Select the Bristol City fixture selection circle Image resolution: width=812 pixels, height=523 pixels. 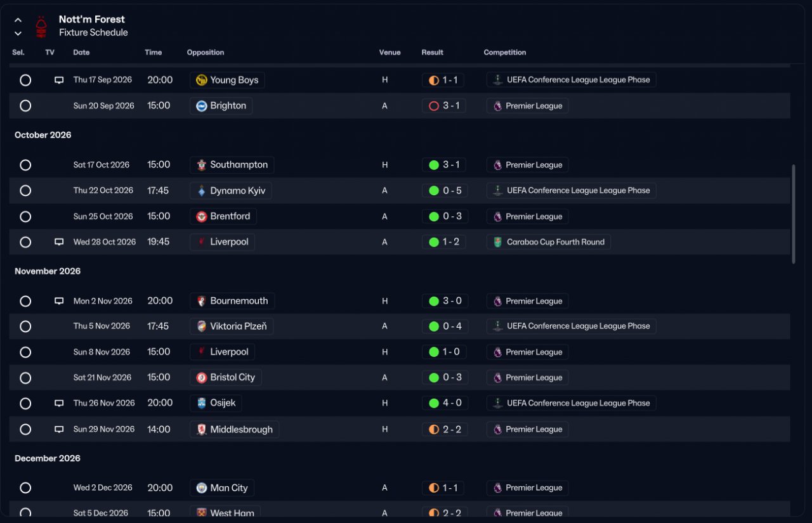click(25, 378)
